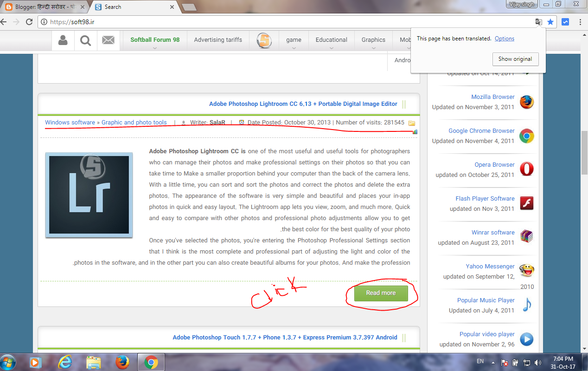Launch Internet Explorer from taskbar
This screenshot has width=588, height=371.
click(64, 362)
